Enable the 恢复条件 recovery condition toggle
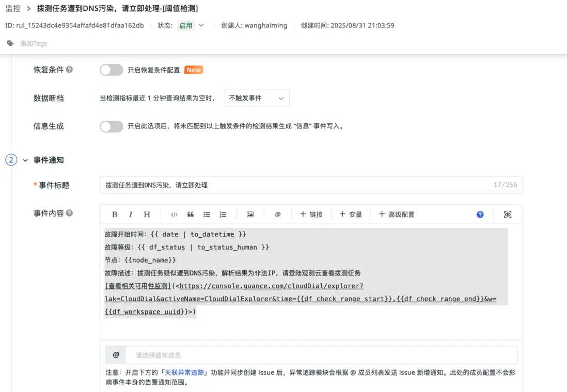 click(x=111, y=70)
